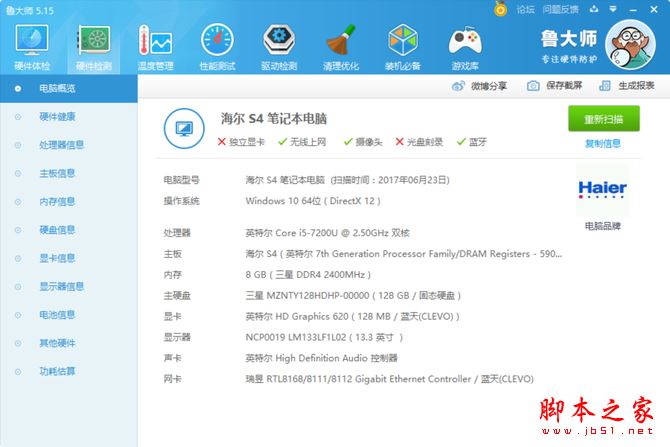Click 蓝牙 status indicator
The height and width of the screenshot is (447, 670).
472,142
